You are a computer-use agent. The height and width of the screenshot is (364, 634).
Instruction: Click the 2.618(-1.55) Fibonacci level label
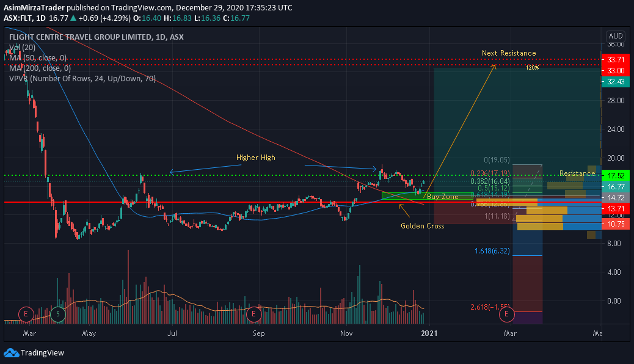(x=490, y=307)
